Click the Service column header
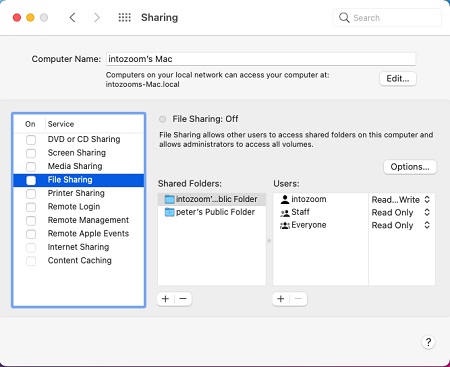The image size is (450, 367). click(61, 124)
